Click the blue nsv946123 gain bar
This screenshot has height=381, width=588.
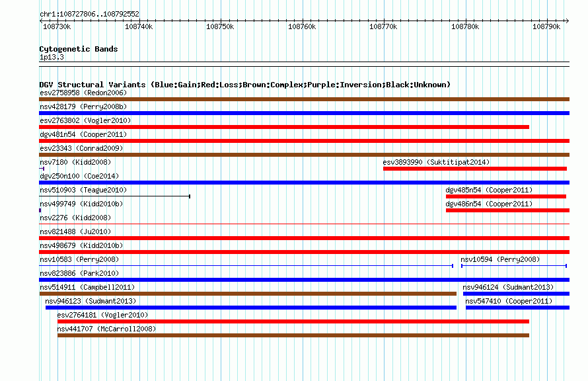251,308
